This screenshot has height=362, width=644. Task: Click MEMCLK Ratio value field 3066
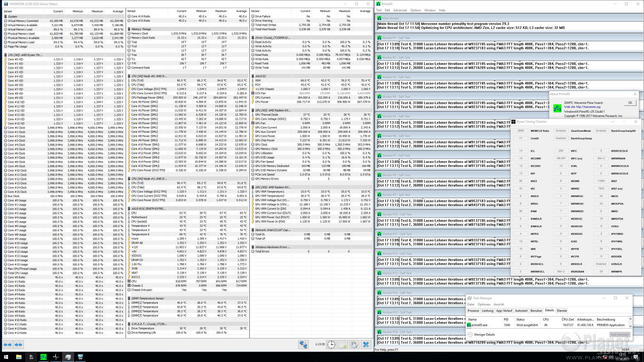click(521, 131)
